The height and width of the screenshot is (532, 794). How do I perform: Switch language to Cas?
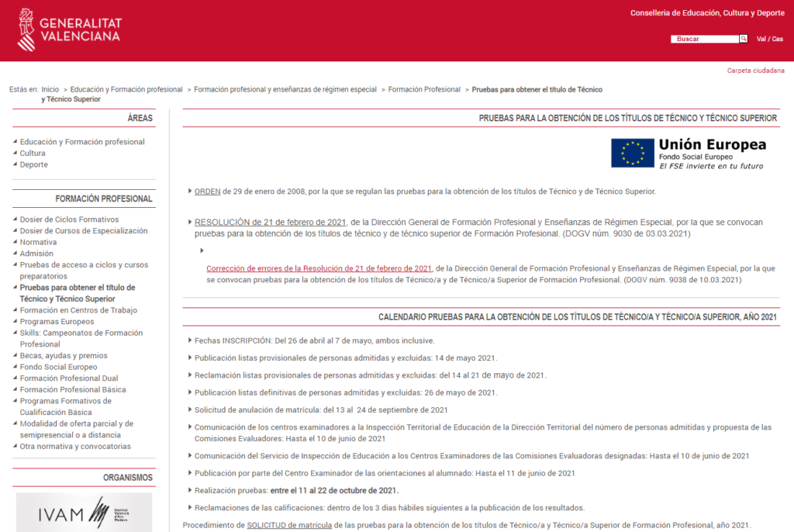coord(777,39)
